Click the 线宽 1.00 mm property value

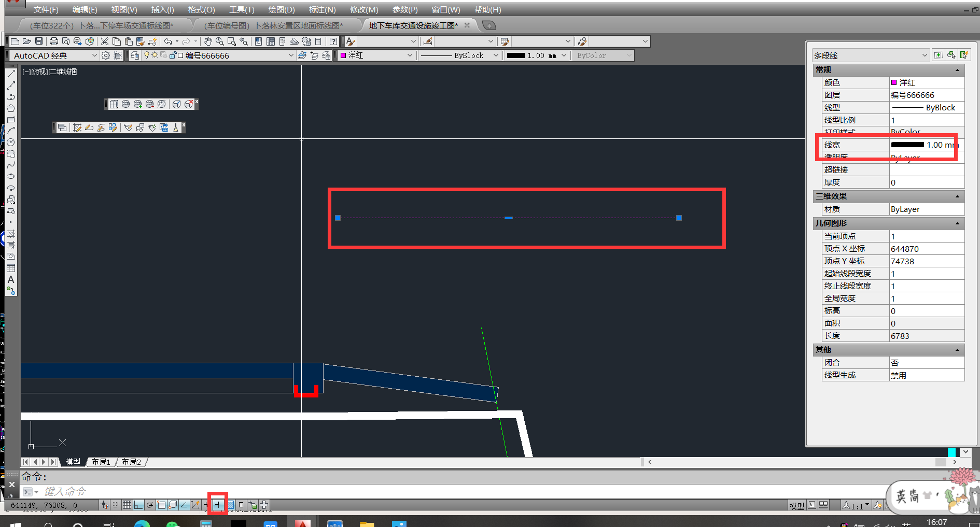(927, 145)
